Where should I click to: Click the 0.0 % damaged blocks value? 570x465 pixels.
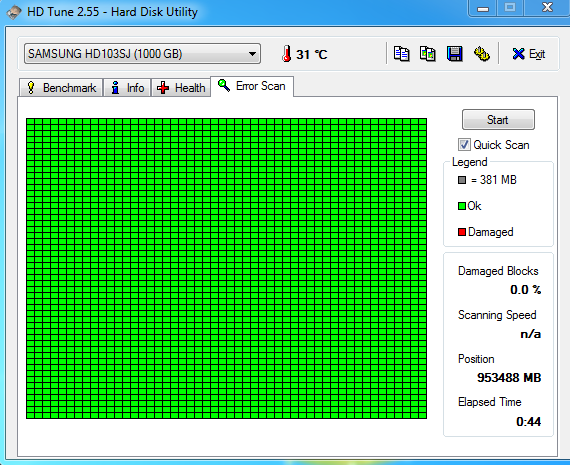[525, 290]
